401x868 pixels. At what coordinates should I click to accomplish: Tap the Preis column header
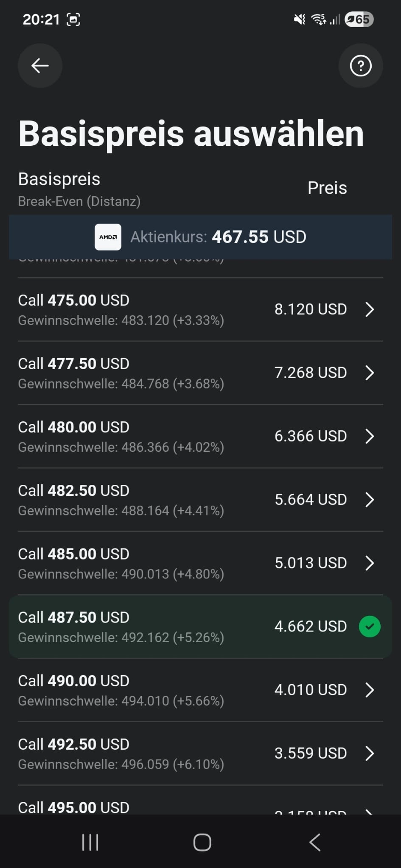point(327,188)
